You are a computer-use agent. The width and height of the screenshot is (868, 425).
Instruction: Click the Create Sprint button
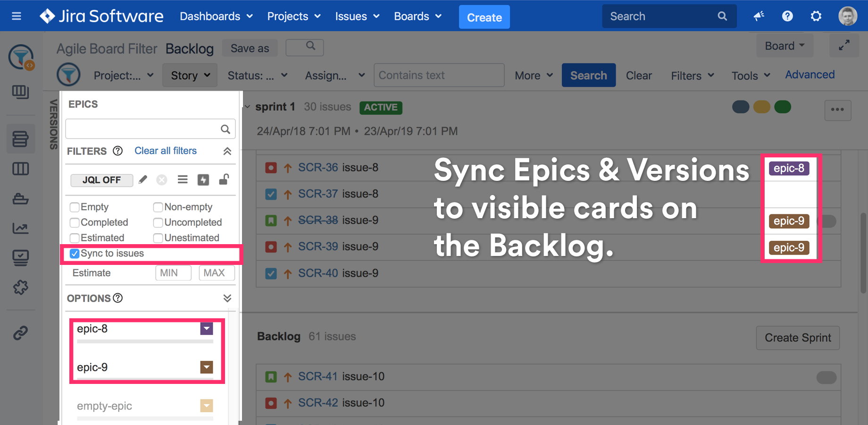pos(798,338)
